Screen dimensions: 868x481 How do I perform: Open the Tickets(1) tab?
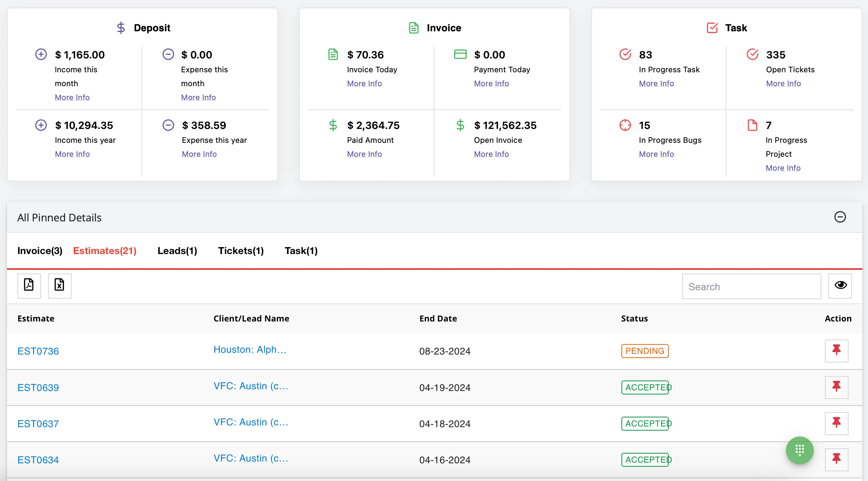point(241,251)
